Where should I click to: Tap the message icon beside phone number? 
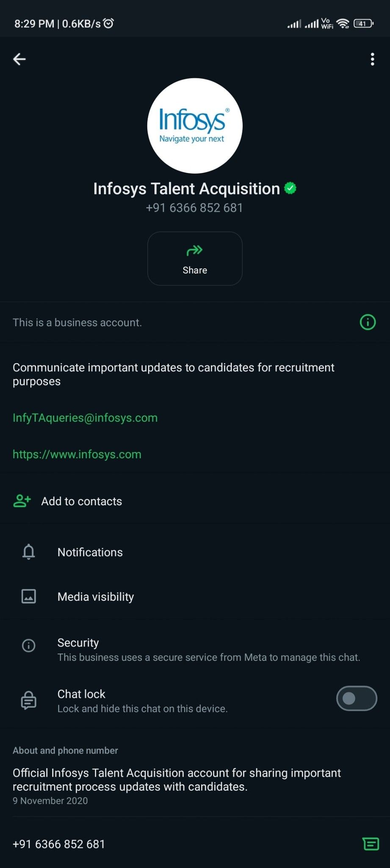371,844
